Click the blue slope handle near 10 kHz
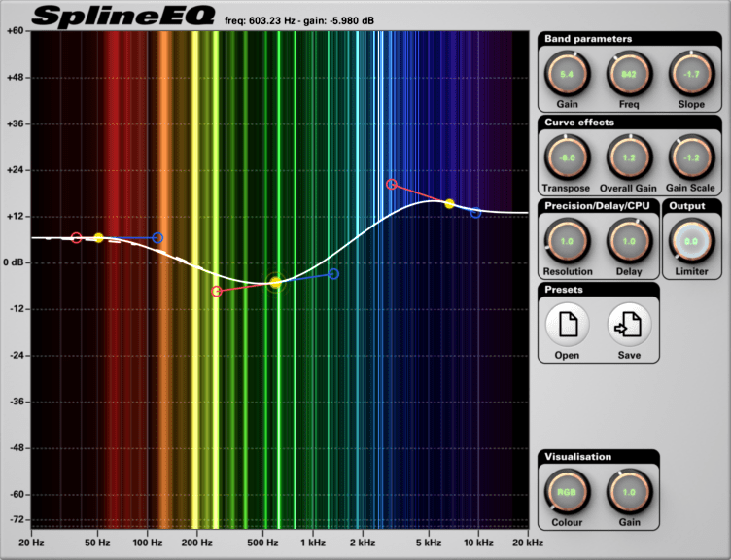The image size is (731, 560). pyautogui.click(x=475, y=213)
